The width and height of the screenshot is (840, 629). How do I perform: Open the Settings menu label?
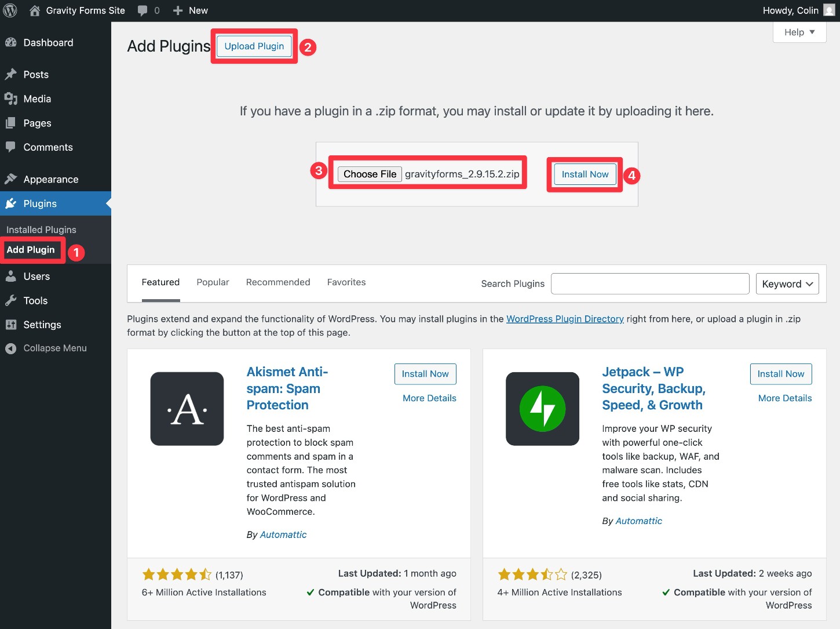pyautogui.click(x=42, y=325)
